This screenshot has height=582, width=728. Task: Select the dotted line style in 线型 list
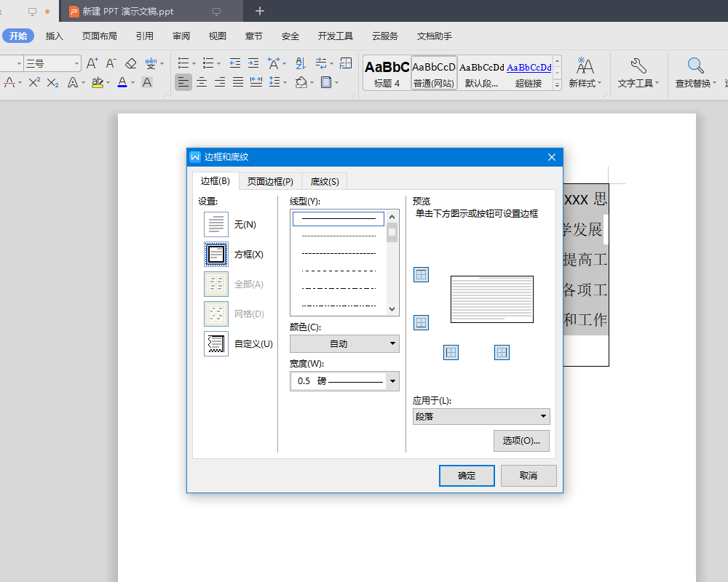(339, 236)
